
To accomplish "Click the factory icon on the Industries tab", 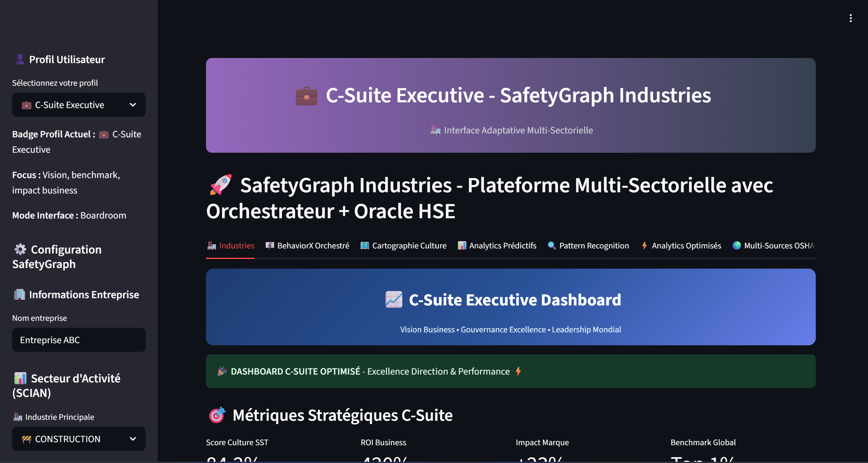I will (x=212, y=245).
